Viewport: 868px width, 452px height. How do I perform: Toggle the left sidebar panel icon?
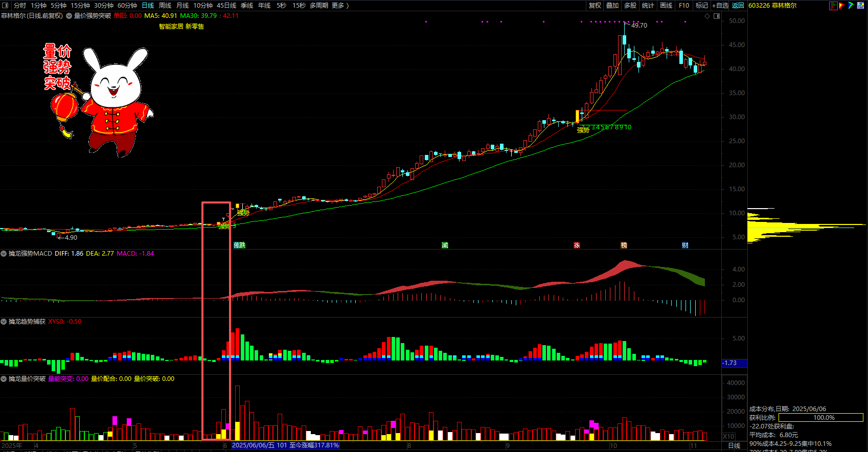click(6, 5)
